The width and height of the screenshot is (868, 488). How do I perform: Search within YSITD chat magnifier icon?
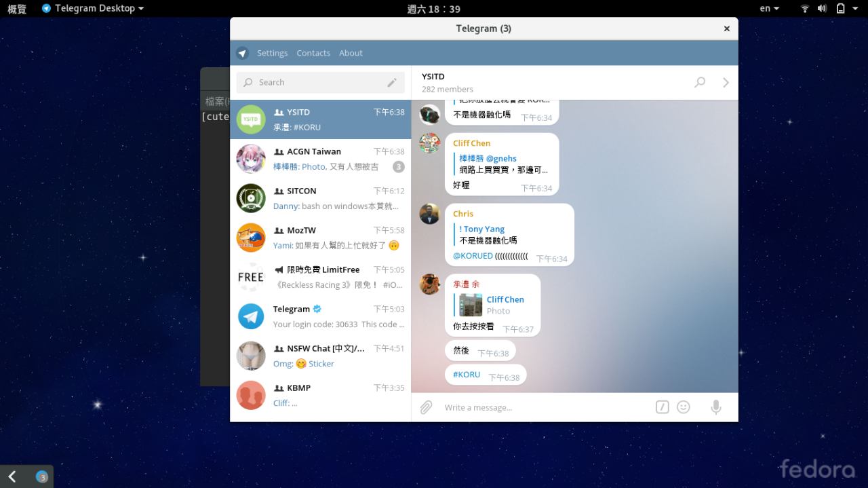pyautogui.click(x=700, y=82)
